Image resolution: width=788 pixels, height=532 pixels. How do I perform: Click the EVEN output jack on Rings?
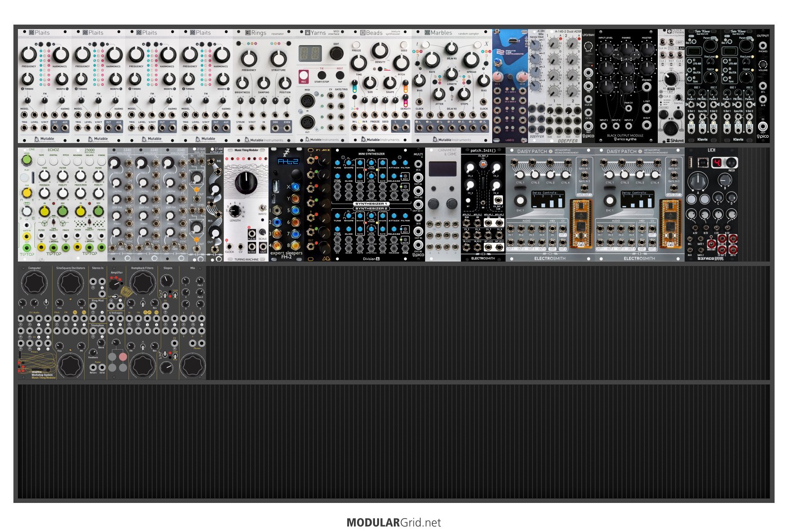pos(287,128)
